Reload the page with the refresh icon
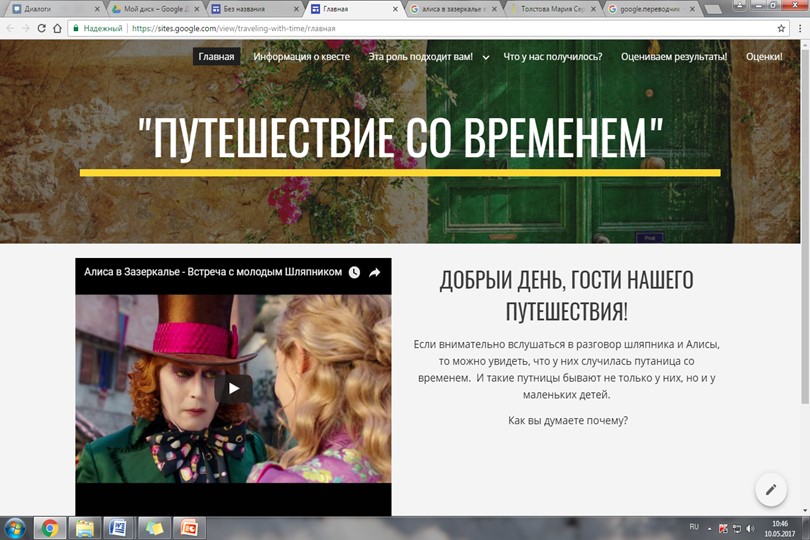This screenshot has width=810, height=540. click(x=41, y=28)
